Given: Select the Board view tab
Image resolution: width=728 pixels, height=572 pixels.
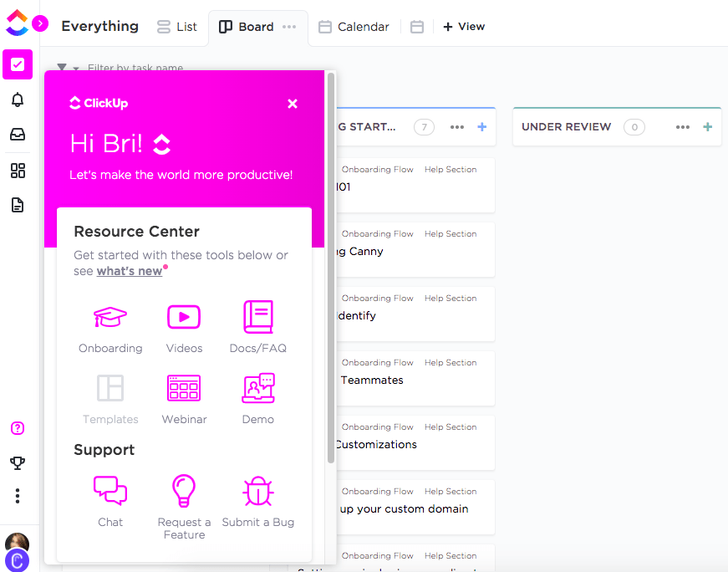Looking at the screenshot, I should [x=246, y=27].
